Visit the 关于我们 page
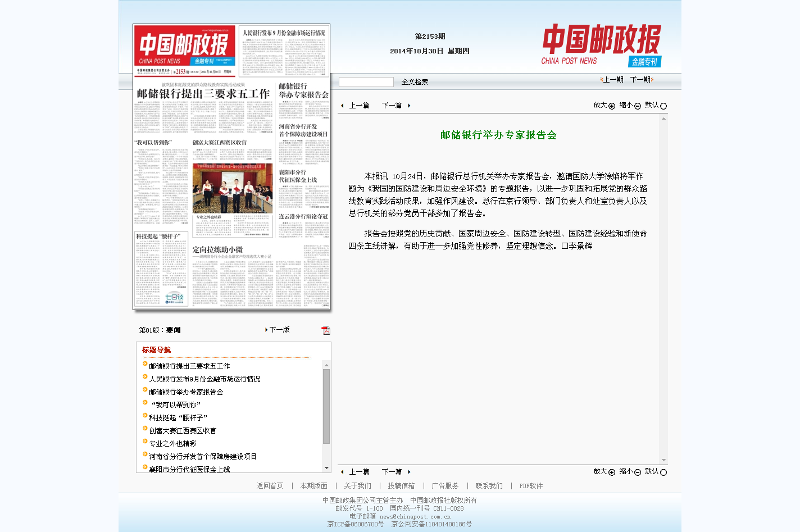Viewport: 800px width, 532px height. 357,485
